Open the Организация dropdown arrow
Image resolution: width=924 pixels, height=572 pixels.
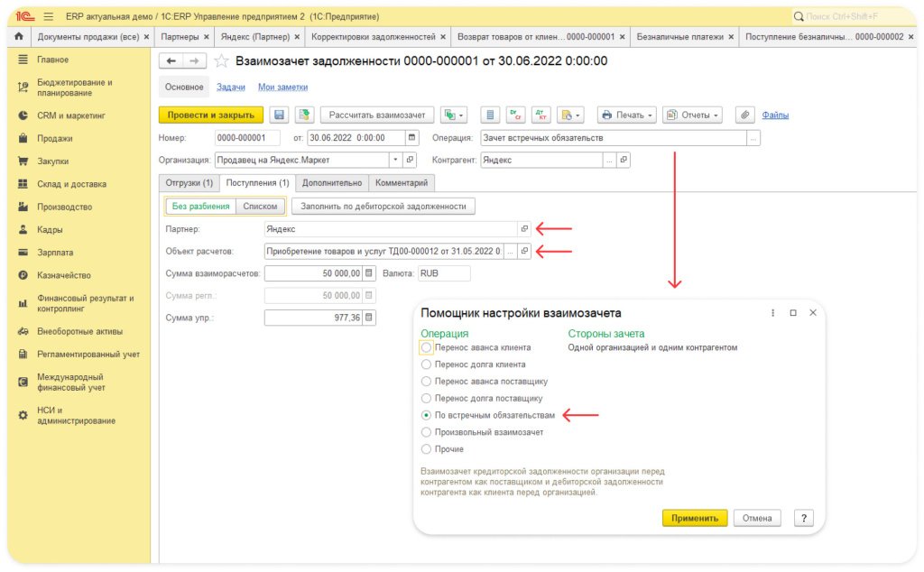[395, 161]
